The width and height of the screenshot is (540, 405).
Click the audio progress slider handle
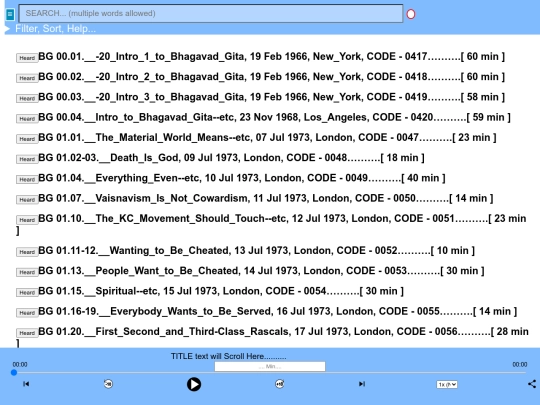click(14, 372)
